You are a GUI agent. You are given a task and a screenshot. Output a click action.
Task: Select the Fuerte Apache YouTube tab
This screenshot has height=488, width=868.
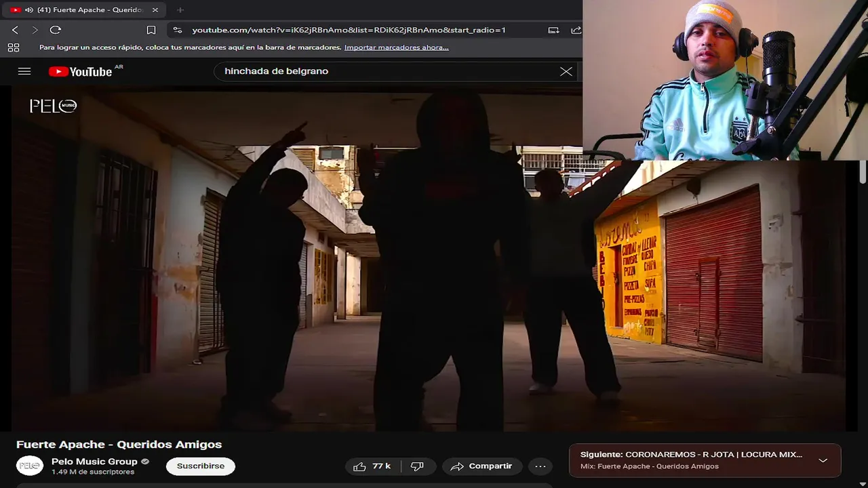click(85, 10)
